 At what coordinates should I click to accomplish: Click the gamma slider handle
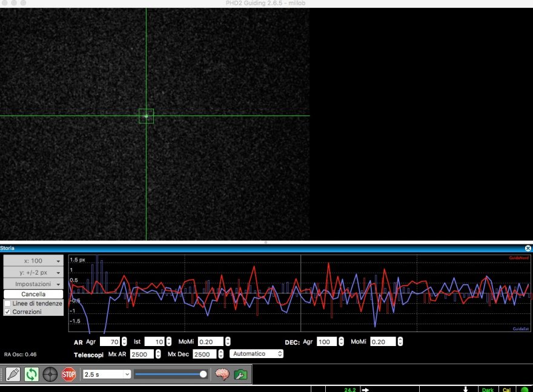[203, 374]
